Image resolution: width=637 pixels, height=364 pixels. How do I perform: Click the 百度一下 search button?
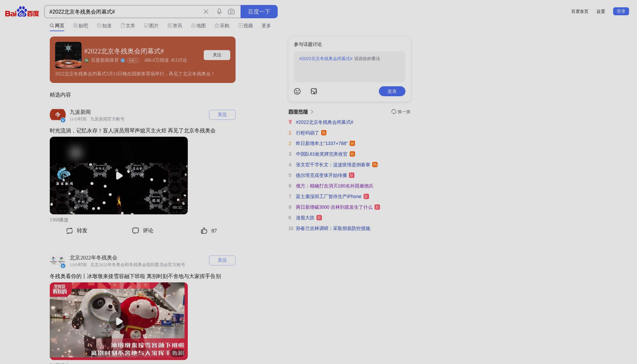pyautogui.click(x=259, y=12)
